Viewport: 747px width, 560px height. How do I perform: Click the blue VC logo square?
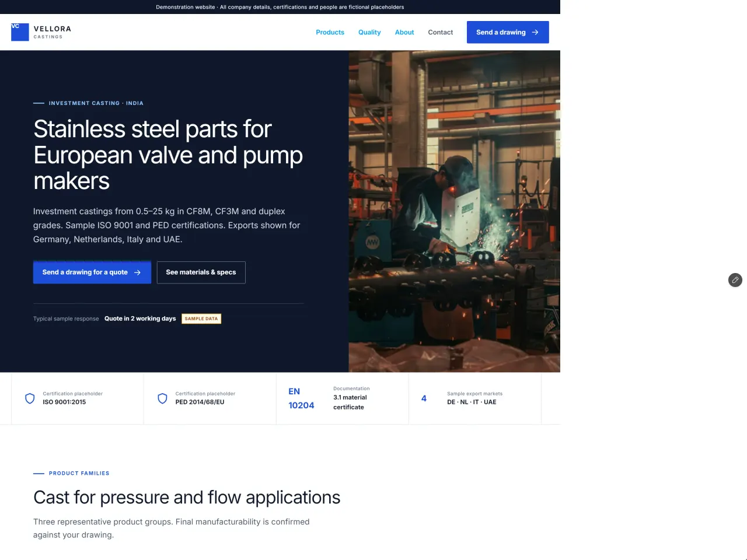click(20, 32)
